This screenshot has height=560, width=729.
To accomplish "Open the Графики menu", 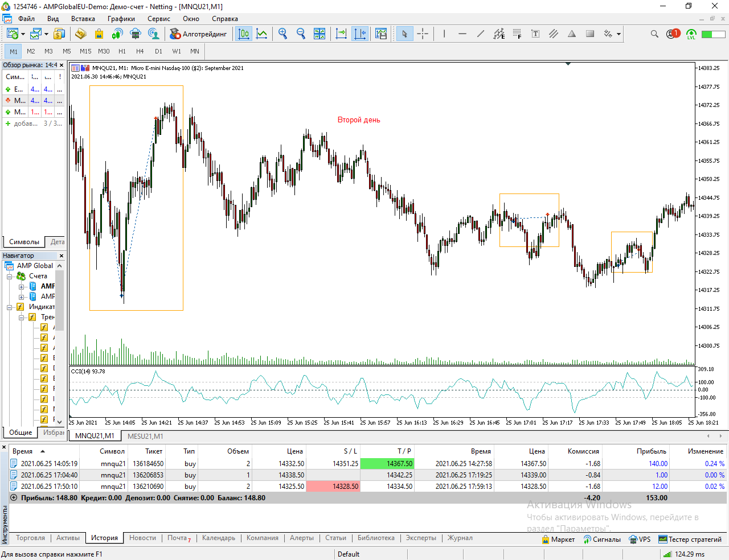I will coord(121,19).
